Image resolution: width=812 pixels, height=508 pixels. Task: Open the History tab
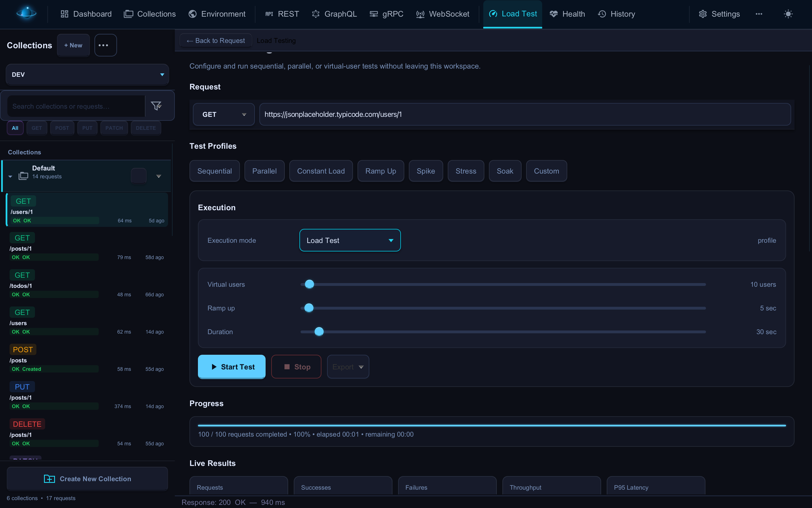[616, 14]
